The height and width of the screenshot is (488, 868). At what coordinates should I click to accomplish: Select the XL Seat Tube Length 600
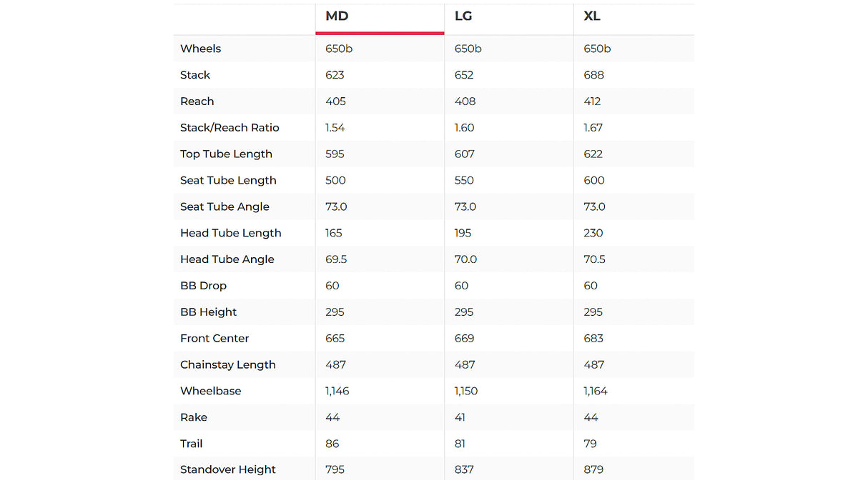[594, 181]
